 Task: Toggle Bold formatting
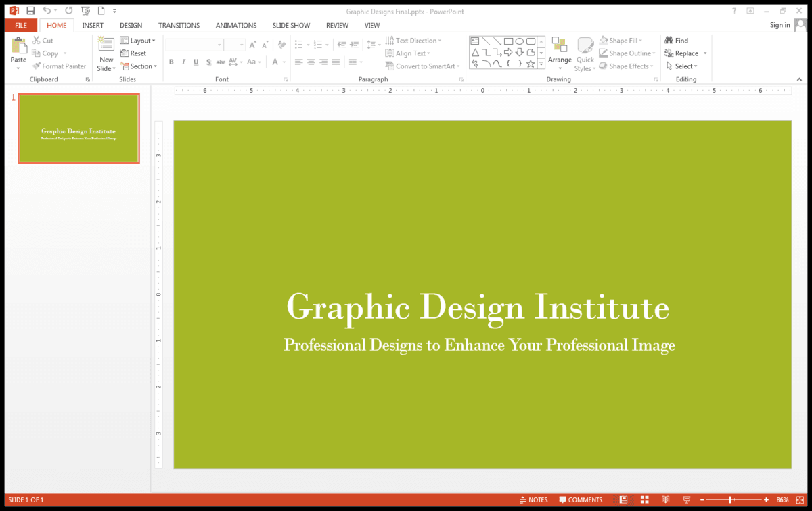pos(171,62)
